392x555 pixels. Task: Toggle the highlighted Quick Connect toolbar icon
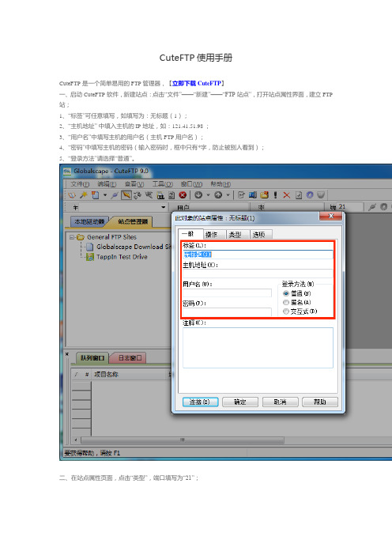[126, 194]
